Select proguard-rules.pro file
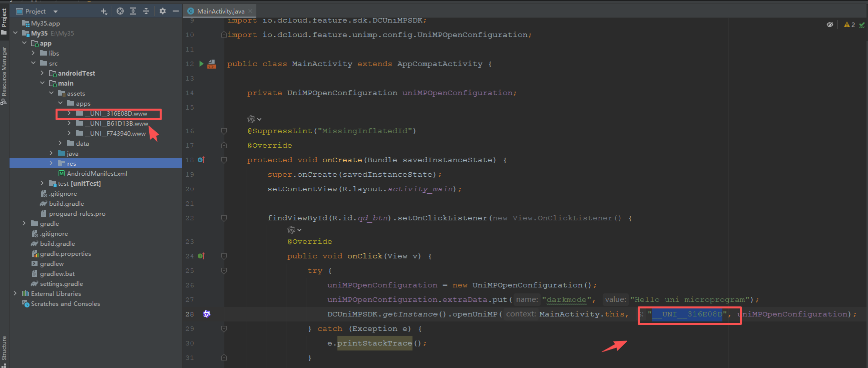 coord(77,214)
